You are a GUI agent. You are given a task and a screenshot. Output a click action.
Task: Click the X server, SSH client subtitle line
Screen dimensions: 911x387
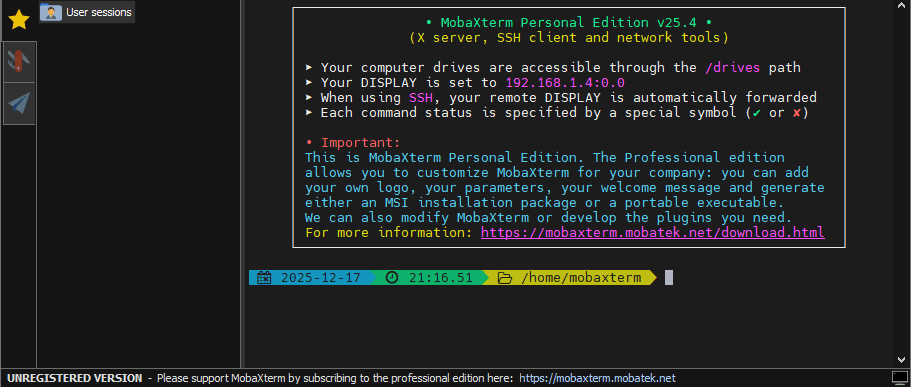(x=569, y=38)
